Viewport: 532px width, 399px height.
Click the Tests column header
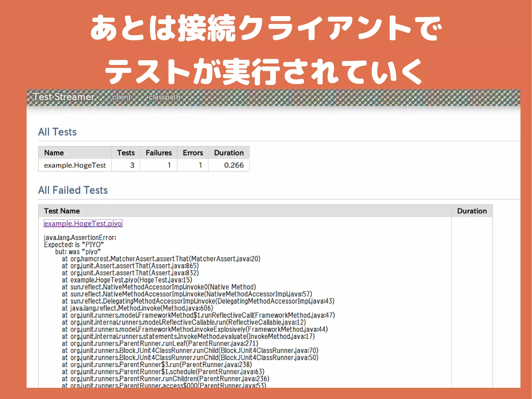126,153
